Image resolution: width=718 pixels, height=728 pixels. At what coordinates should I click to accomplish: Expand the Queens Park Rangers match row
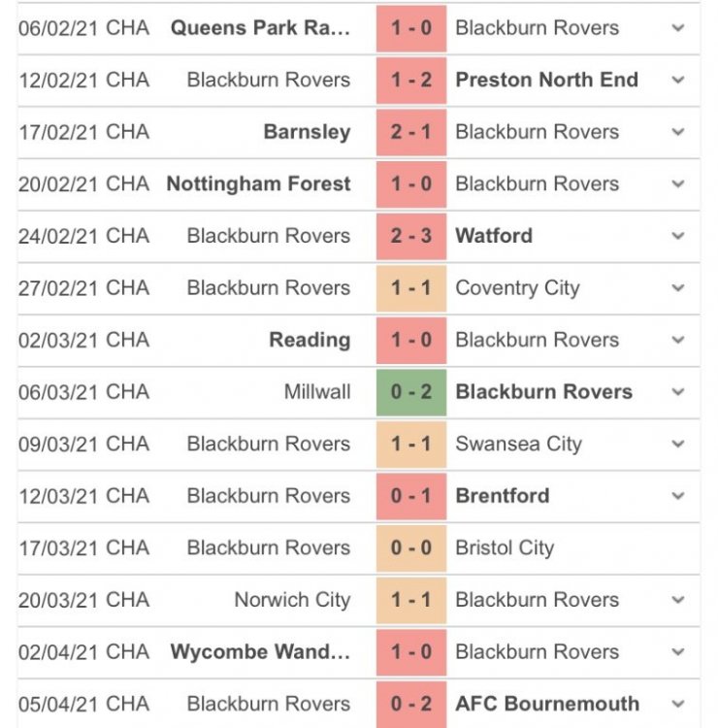point(678,27)
